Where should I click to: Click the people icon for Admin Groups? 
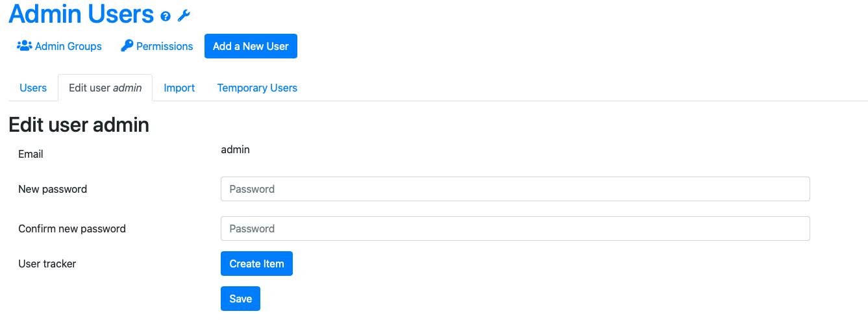(x=25, y=46)
